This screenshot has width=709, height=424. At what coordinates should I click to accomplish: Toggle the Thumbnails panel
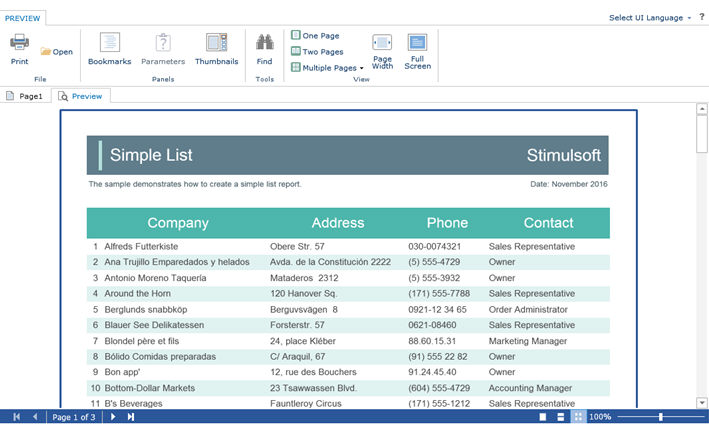(x=217, y=49)
